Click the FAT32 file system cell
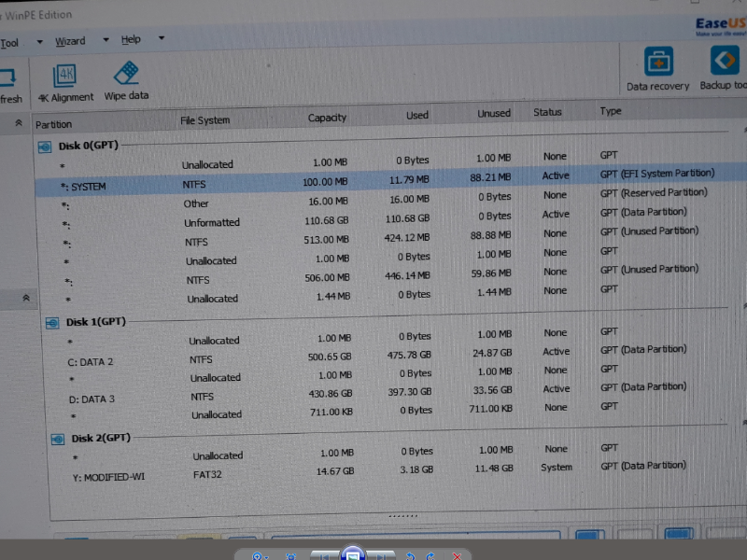The width and height of the screenshot is (747, 560). [207, 475]
